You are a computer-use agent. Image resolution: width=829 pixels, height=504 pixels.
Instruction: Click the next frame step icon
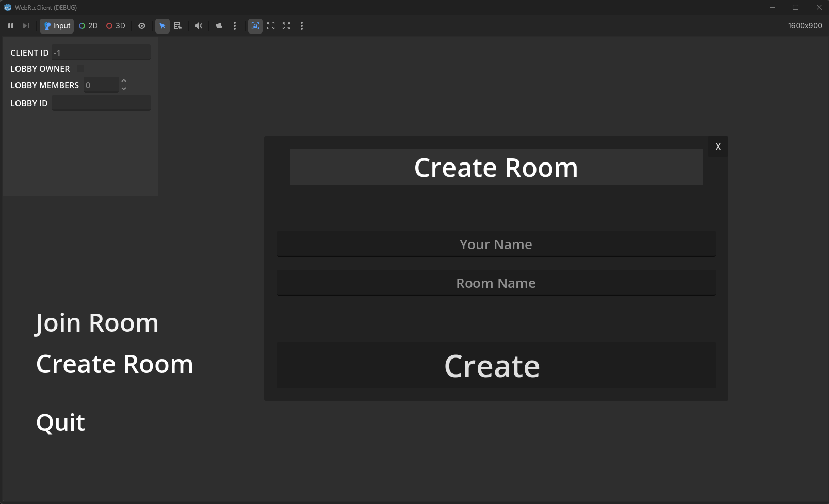tap(26, 26)
